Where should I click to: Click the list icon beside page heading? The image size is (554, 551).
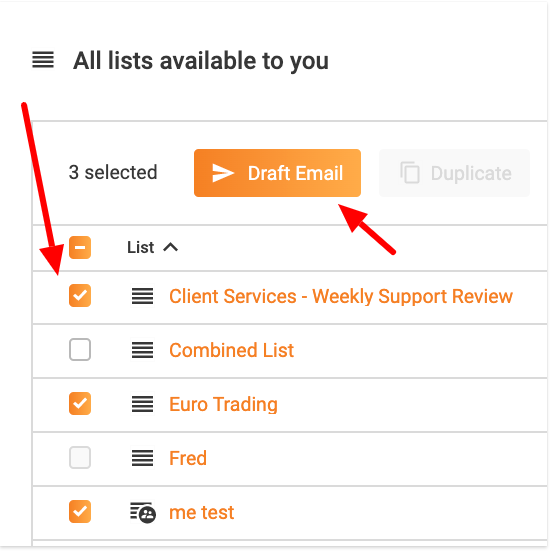coord(43,60)
